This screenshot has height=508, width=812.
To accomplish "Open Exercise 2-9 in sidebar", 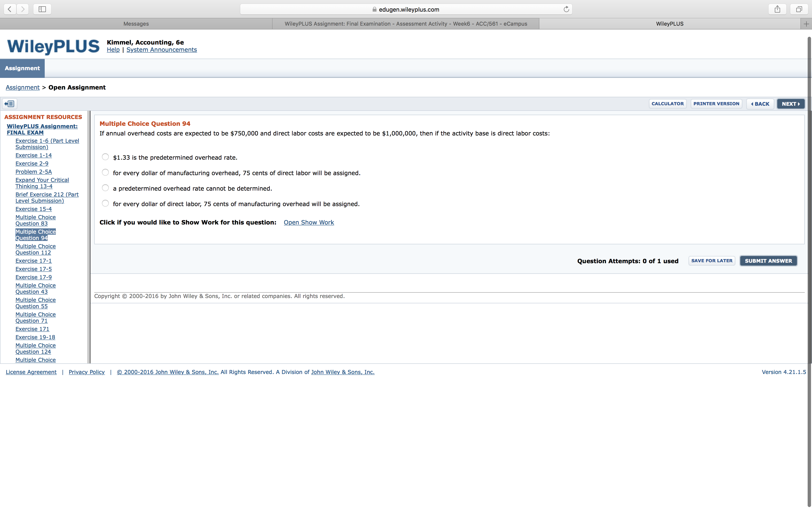I will pyautogui.click(x=32, y=164).
